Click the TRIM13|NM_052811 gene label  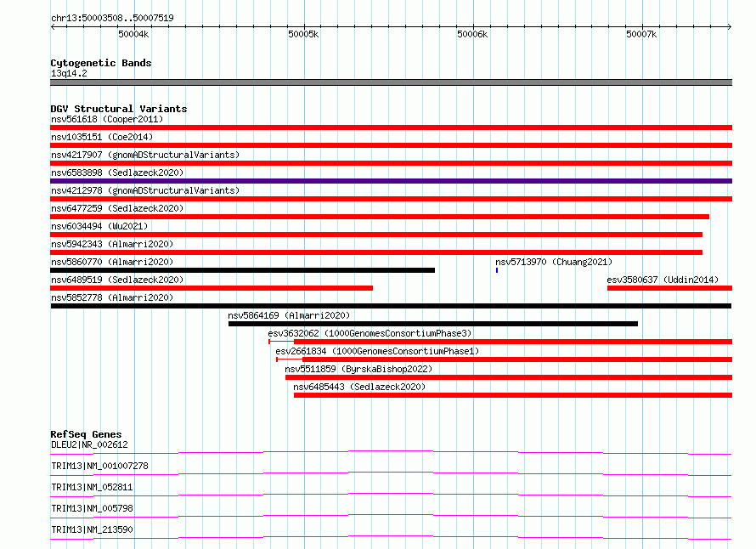tap(92, 487)
